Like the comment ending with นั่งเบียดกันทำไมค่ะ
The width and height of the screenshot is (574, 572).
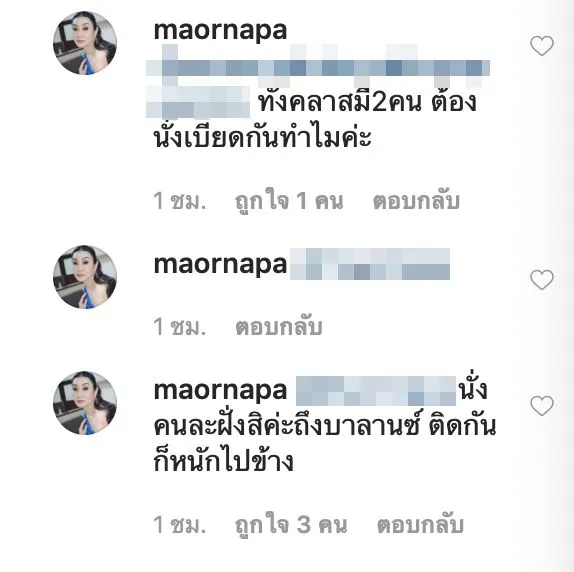[x=542, y=46]
